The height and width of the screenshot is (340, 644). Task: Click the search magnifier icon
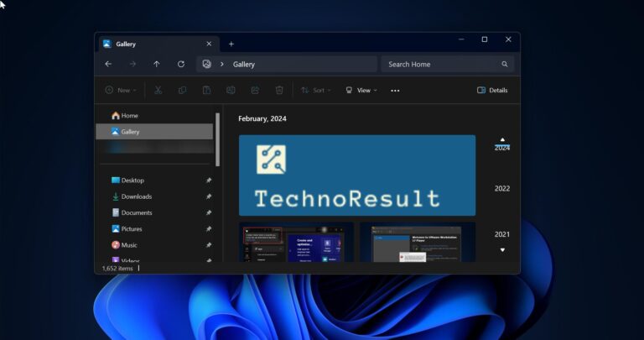click(504, 64)
